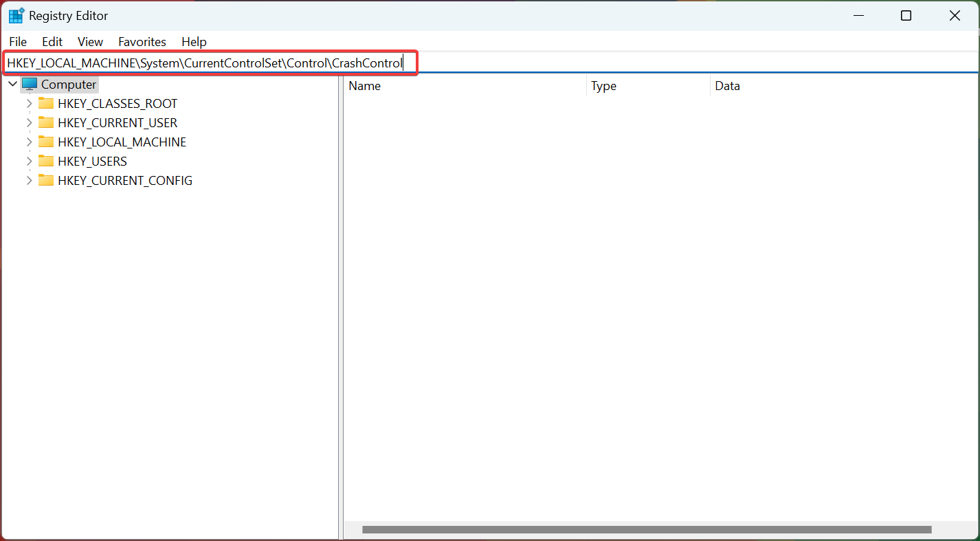This screenshot has height=541, width=980.
Task: Click the HKEY_CURRENT_USER folder icon
Action: [46, 123]
